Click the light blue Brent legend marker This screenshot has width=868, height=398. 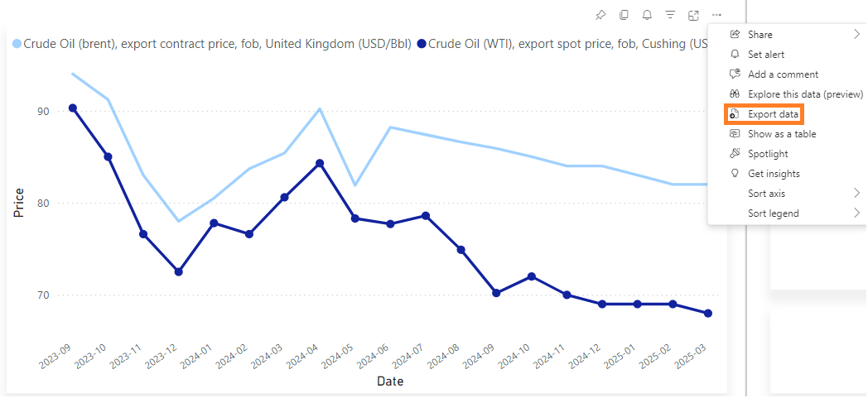click(17, 43)
